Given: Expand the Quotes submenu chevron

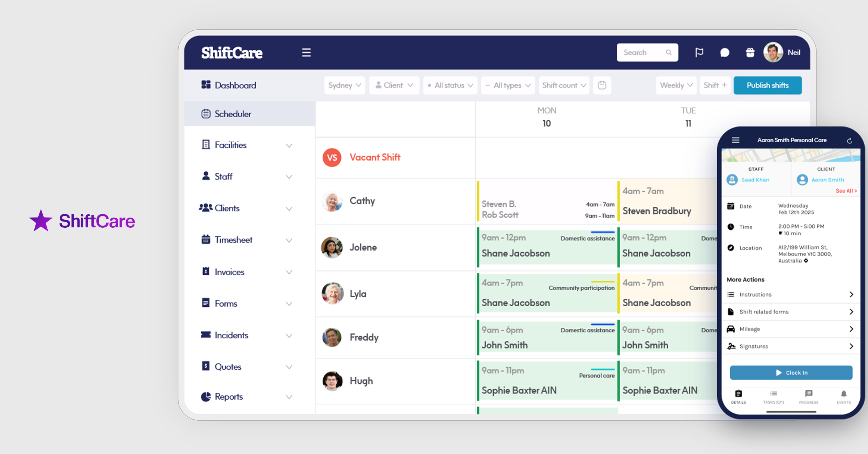Looking at the screenshot, I should (x=289, y=367).
